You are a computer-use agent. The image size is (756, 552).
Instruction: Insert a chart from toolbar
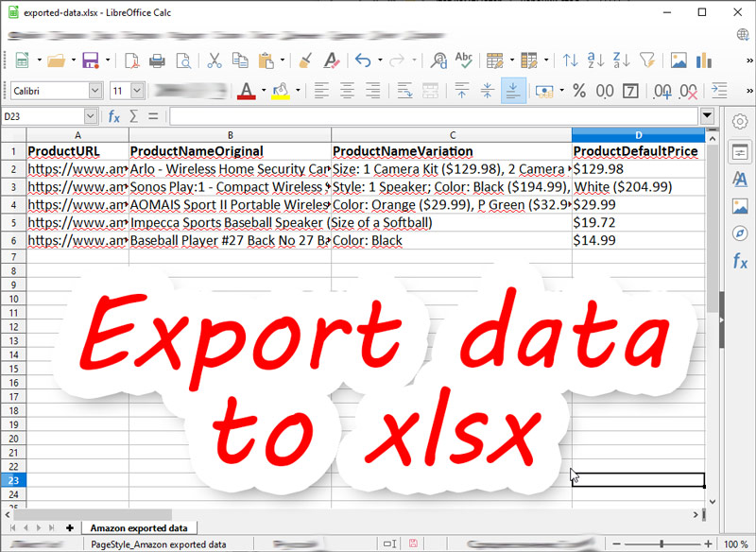click(704, 60)
